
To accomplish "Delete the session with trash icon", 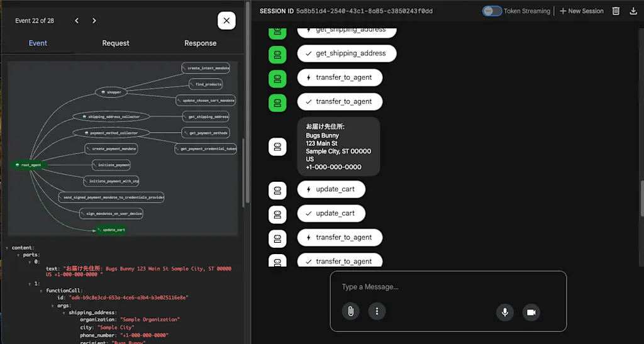I will click(x=616, y=11).
